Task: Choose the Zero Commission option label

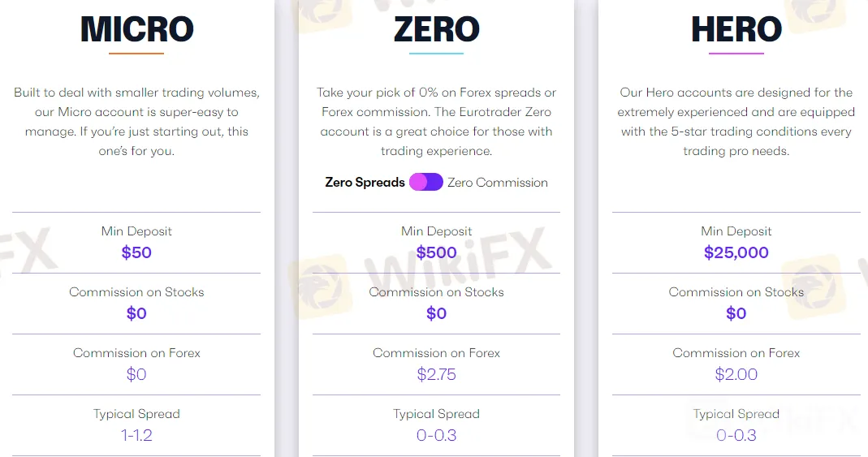Action: (x=497, y=183)
